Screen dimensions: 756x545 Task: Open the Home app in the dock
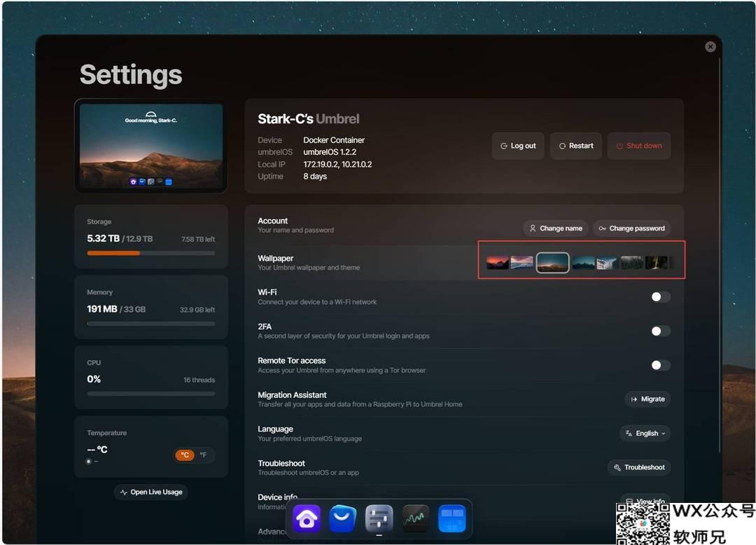coord(307,519)
